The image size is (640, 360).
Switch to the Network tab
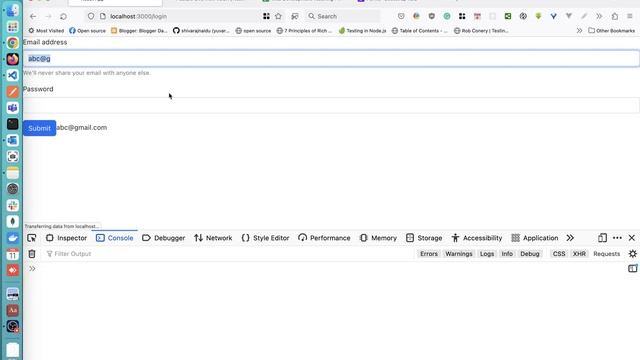pos(213,238)
